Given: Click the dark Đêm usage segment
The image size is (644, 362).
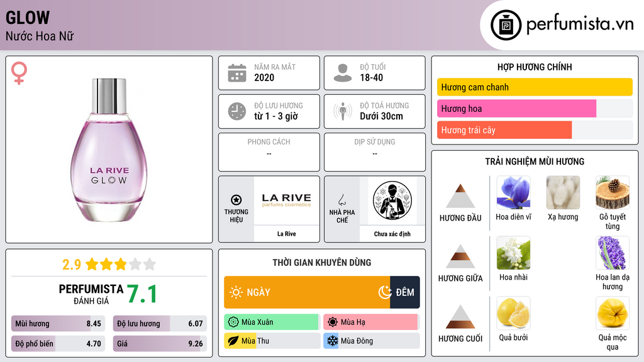Looking at the screenshot, I should 405,292.
